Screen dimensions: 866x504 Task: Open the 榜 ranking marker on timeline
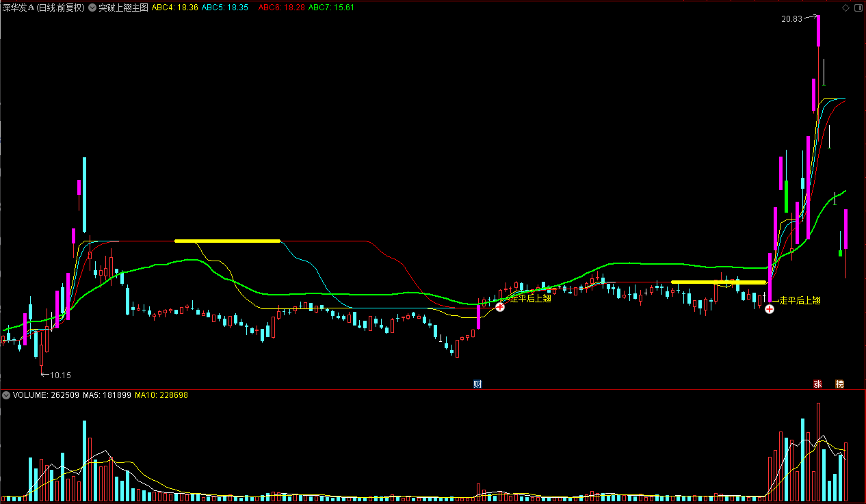pos(839,384)
